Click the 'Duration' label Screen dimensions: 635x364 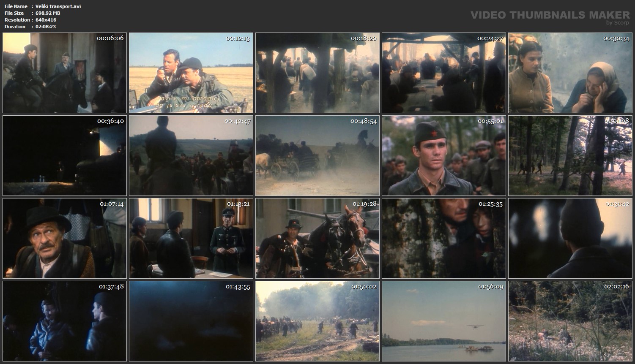point(15,27)
